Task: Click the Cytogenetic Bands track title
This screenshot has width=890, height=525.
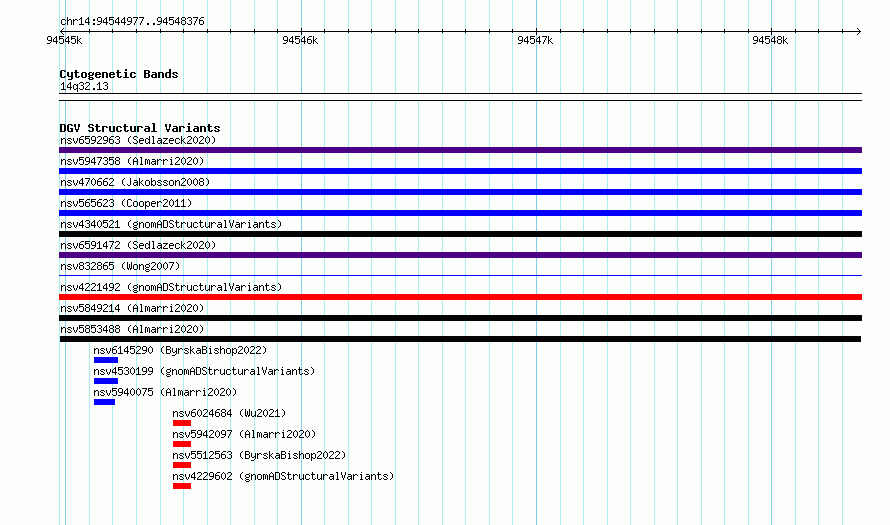Action: coord(119,74)
